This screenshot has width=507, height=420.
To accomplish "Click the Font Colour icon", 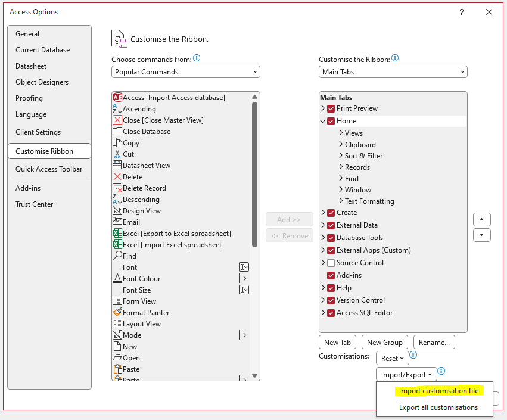I will 117,278.
